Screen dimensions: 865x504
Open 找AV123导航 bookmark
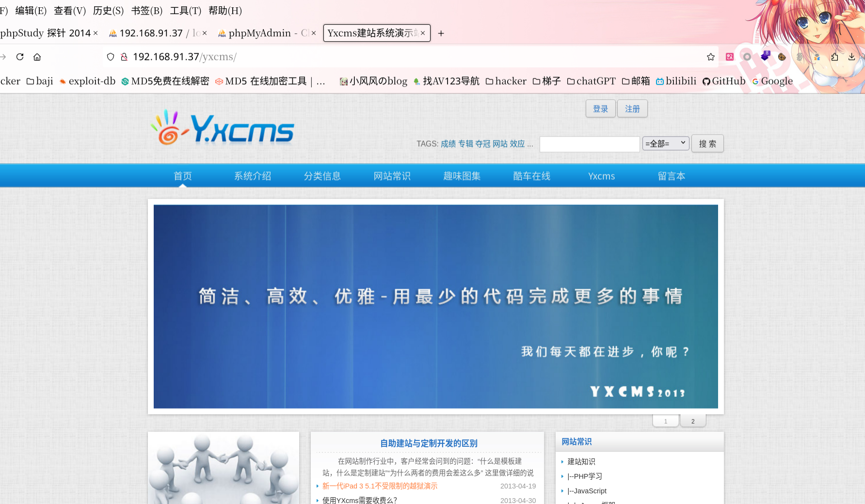point(446,81)
